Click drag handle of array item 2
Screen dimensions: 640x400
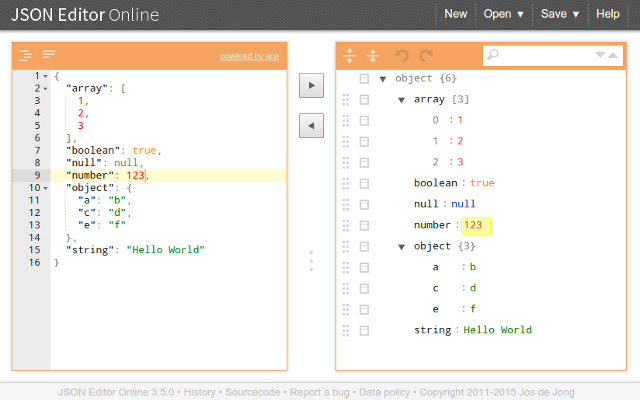click(346, 162)
